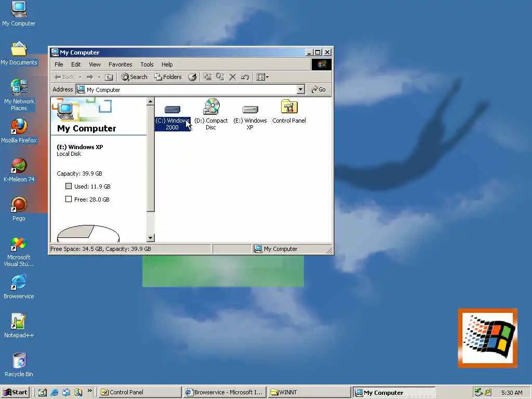This screenshot has width=532, height=399.
Task: Open the Tools menu
Action: pyautogui.click(x=147, y=64)
